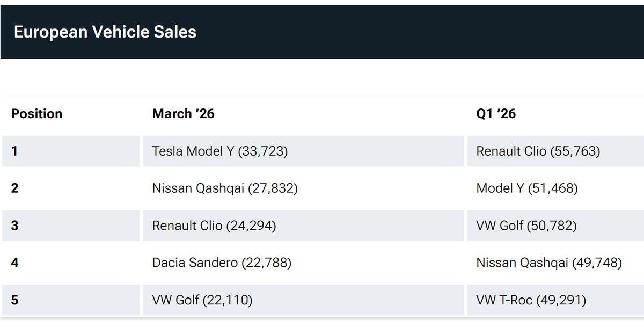Click position number 4 cell
Screen dimensions: 644x327
pos(14,263)
